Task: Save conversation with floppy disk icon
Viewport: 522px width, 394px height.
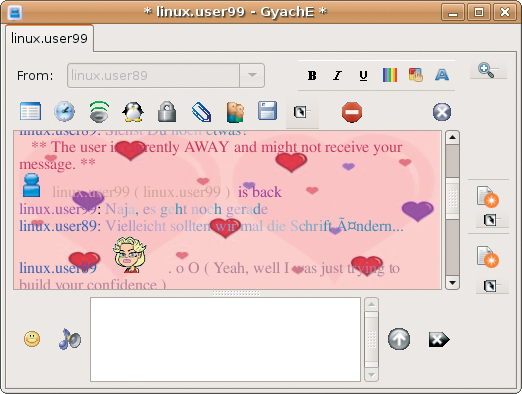Action: tap(267, 110)
